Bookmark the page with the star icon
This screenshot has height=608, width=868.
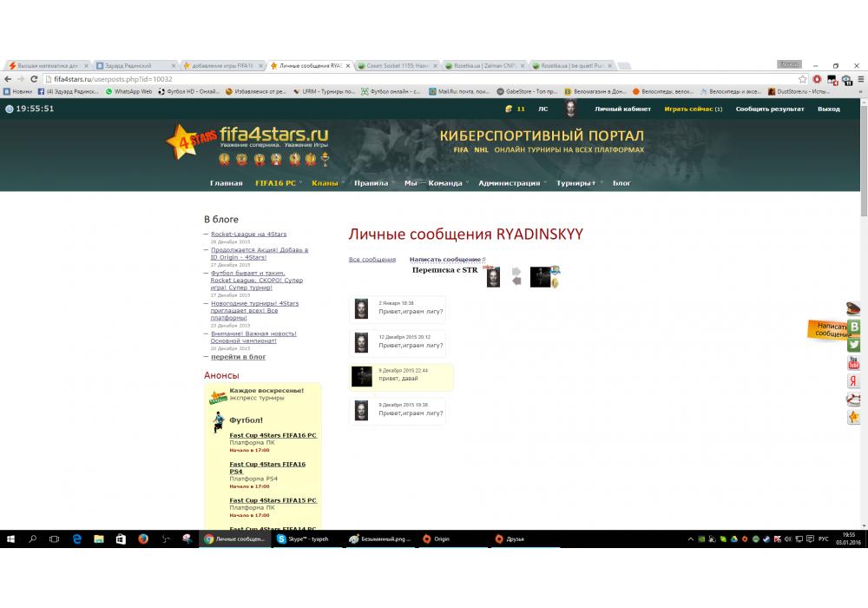(803, 79)
